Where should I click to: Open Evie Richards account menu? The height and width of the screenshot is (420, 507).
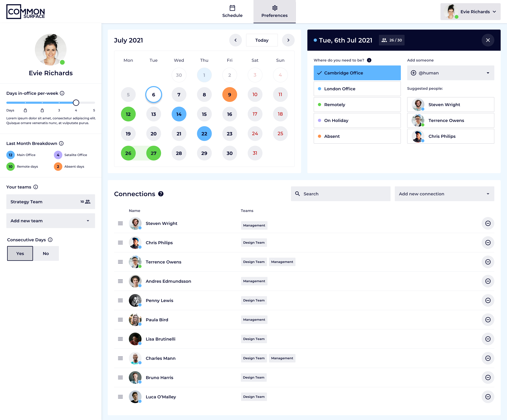pos(470,12)
